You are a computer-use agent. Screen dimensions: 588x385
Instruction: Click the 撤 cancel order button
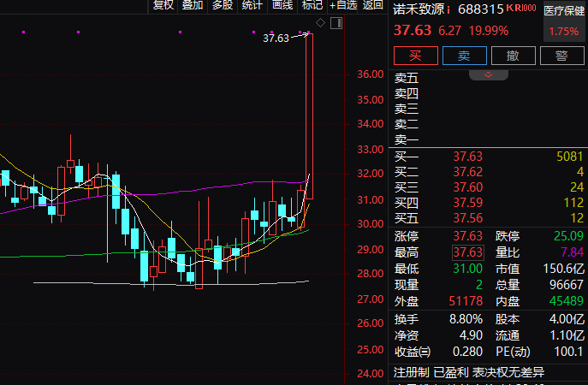tap(513, 56)
